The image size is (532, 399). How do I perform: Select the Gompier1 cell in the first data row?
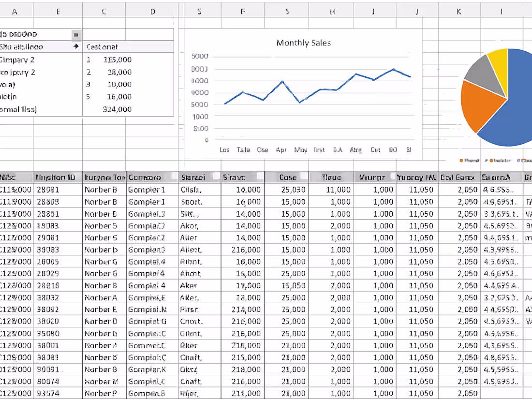[147, 190]
